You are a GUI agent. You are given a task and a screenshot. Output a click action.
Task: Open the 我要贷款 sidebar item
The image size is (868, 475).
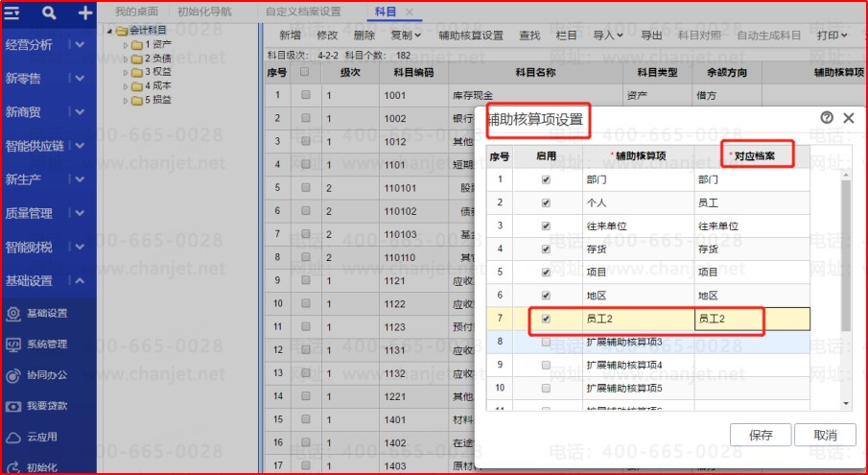coord(46,406)
